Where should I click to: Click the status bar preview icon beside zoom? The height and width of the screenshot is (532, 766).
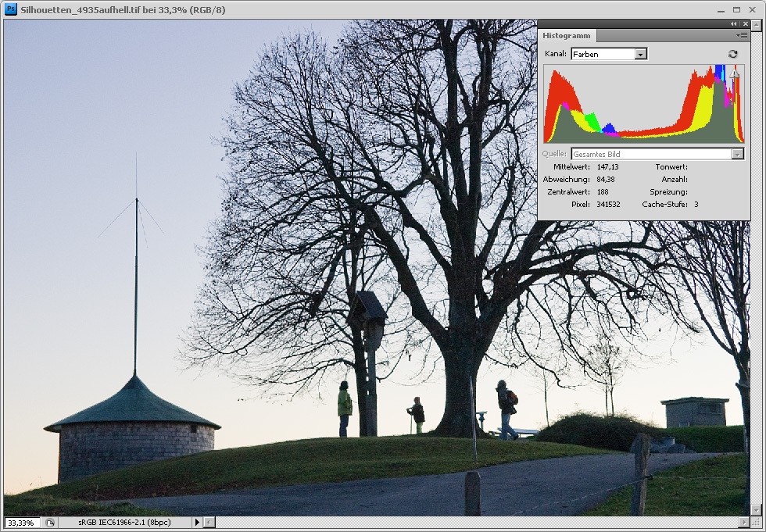point(49,522)
